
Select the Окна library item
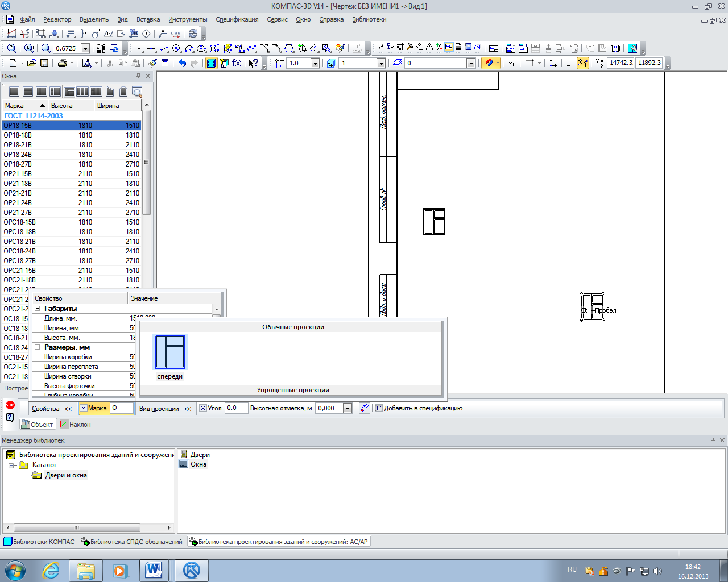click(193, 464)
